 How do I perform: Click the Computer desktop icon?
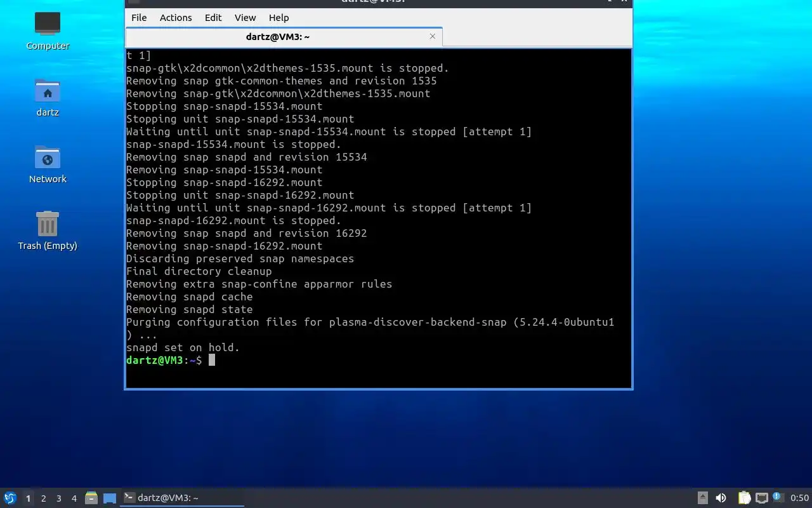point(48,30)
